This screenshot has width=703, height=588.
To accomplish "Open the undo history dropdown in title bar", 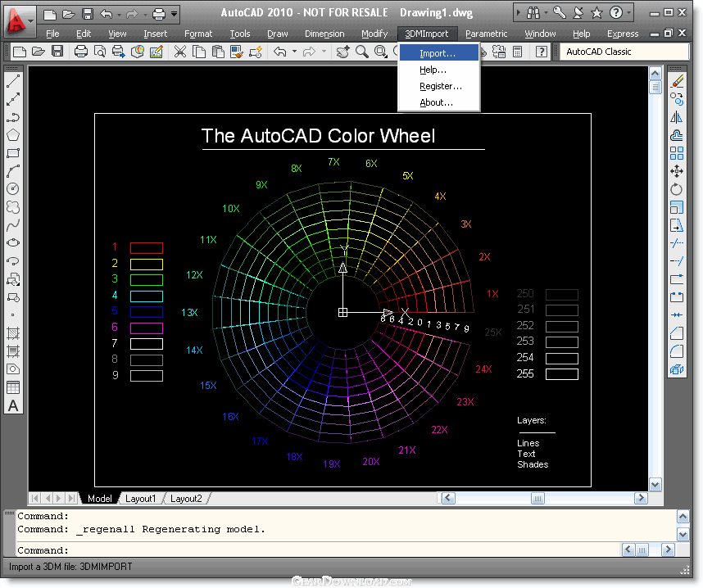I will [x=119, y=15].
